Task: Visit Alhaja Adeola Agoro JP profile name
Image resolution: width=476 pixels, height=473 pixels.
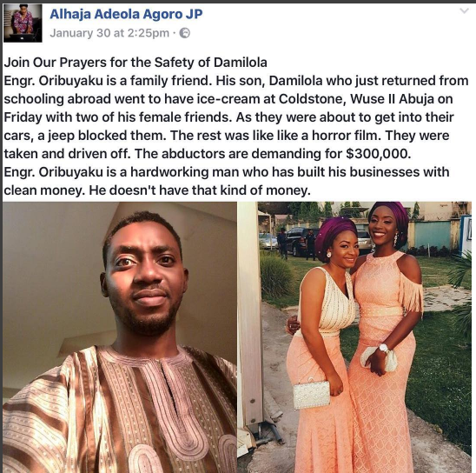Action: coord(126,14)
